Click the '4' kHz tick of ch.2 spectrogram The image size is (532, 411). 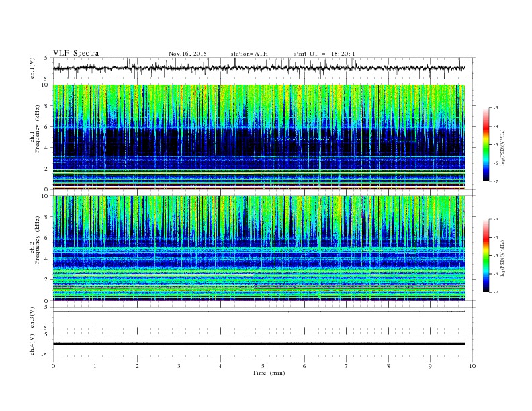[x=46, y=259]
